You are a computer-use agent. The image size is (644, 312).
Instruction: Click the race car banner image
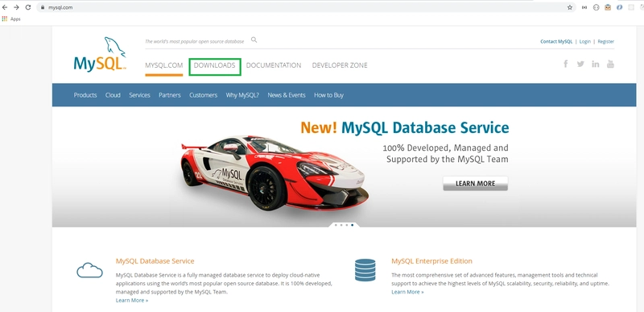click(x=275, y=173)
